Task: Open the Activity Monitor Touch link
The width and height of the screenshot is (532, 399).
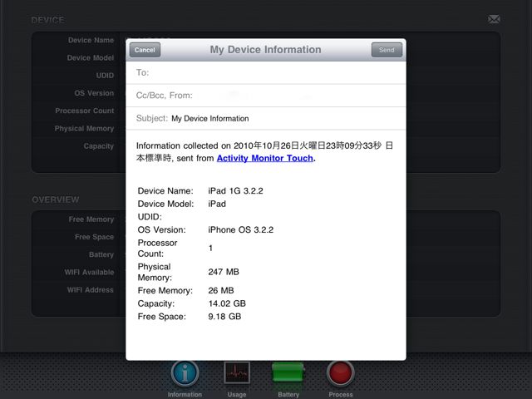Action: 264,158
